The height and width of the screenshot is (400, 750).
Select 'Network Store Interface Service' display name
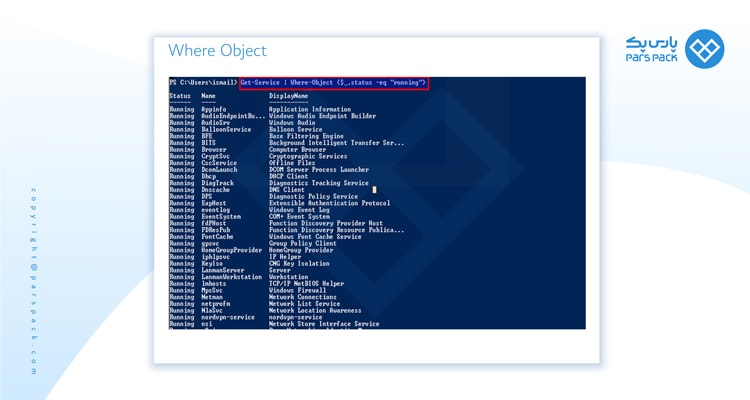tap(324, 323)
